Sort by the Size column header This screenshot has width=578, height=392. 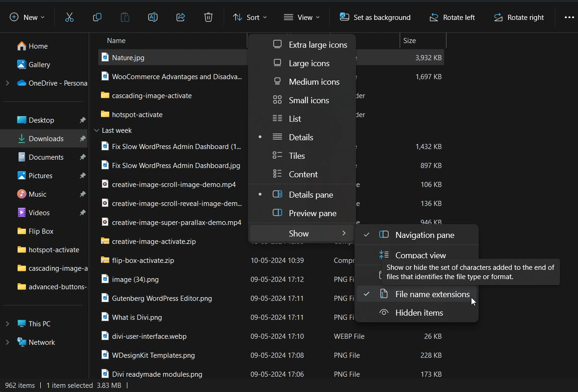[x=409, y=41]
